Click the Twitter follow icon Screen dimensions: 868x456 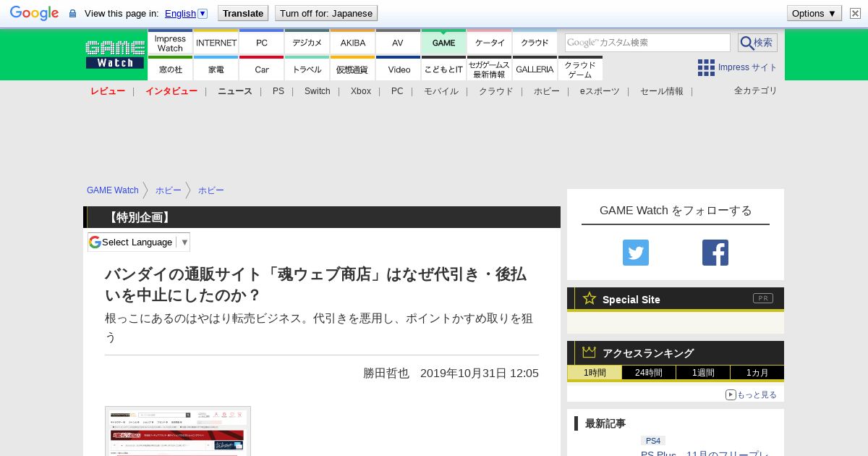click(636, 253)
